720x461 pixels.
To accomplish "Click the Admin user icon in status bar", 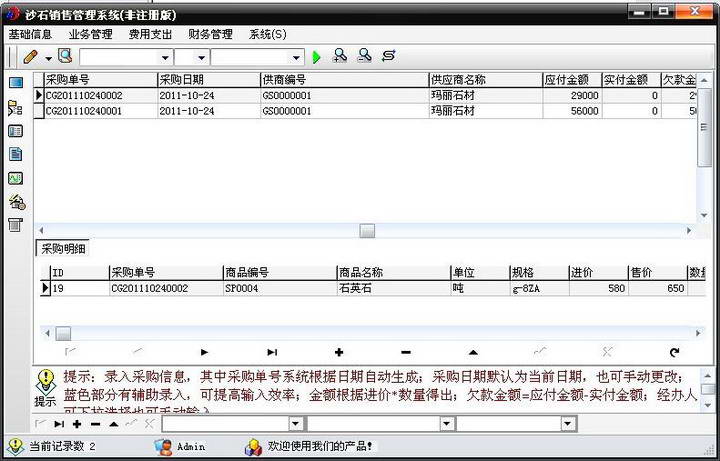I will 163,447.
